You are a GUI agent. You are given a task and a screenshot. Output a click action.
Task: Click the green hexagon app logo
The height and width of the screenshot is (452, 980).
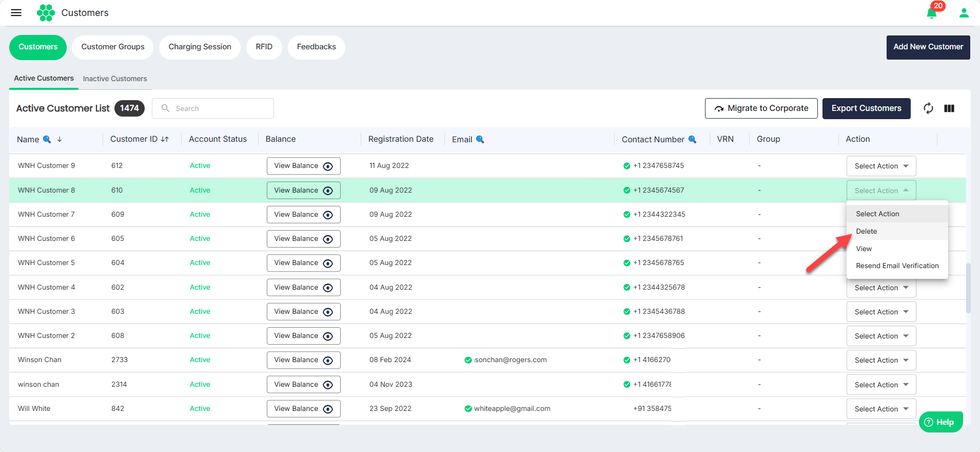[46, 13]
